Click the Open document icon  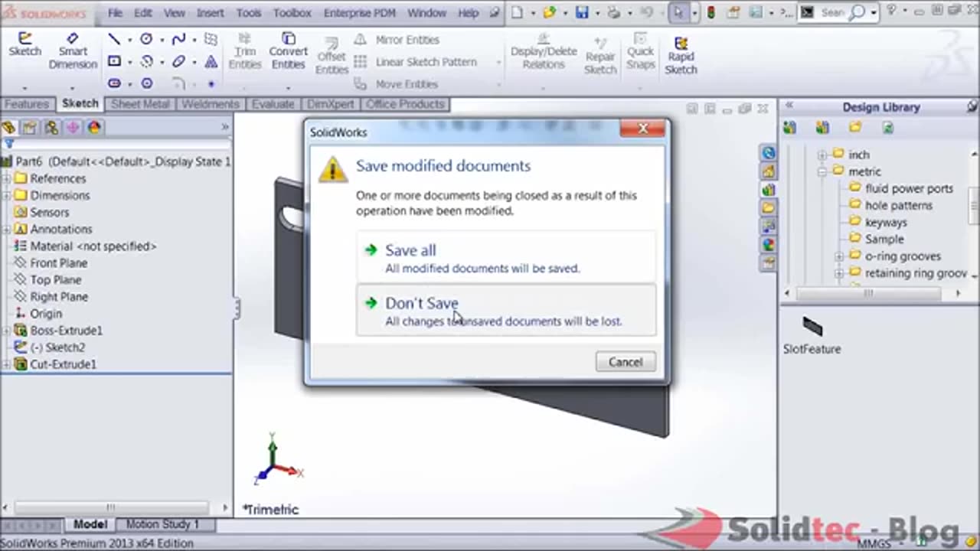click(x=550, y=12)
